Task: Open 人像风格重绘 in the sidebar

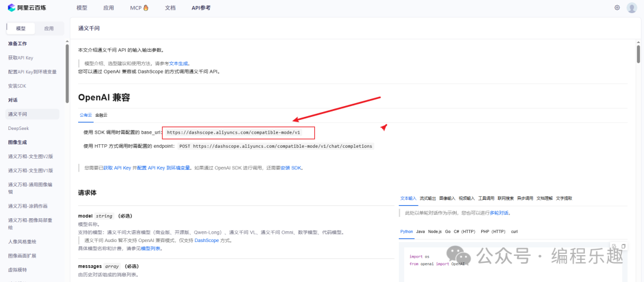Action: click(x=22, y=241)
